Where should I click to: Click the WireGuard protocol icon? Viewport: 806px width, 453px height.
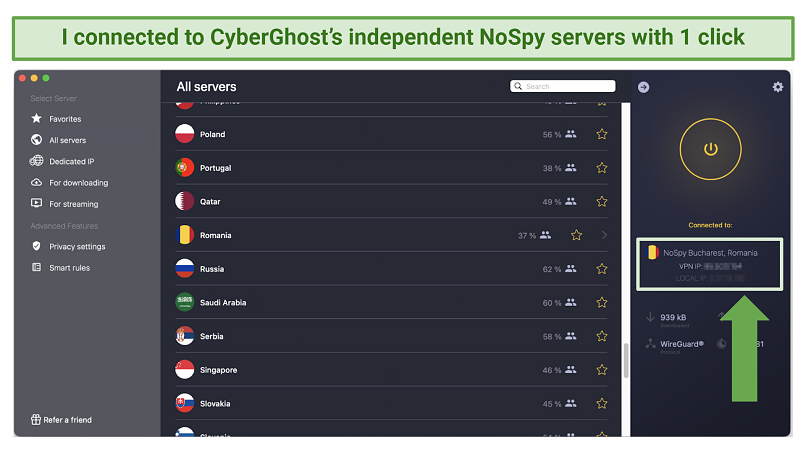pyautogui.click(x=650, y=344)
